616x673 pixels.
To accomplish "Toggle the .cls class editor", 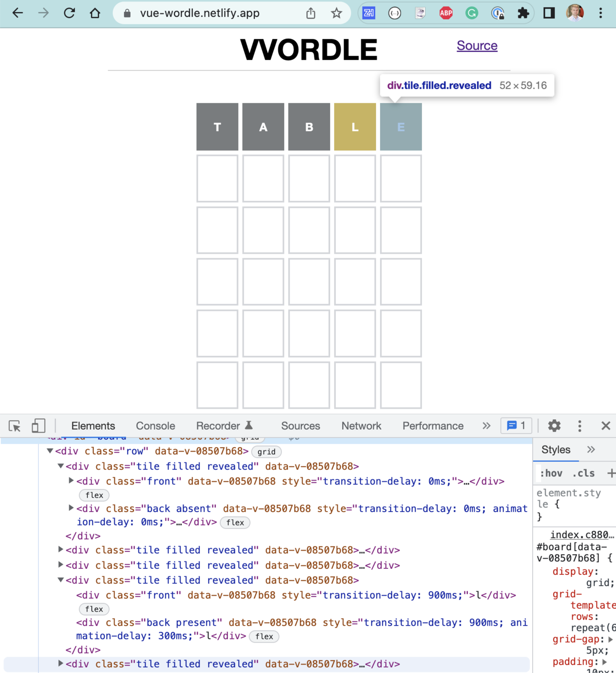I will point(584,473).
